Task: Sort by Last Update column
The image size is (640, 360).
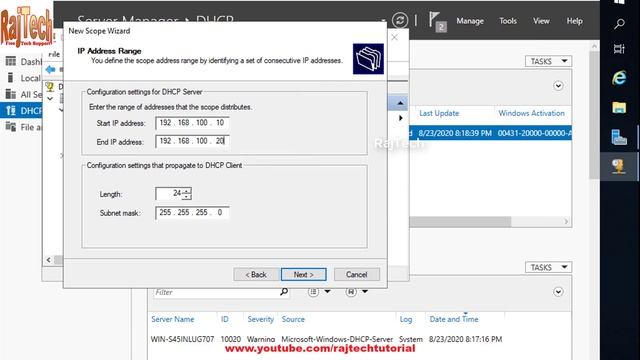Action: click(x=439, y=113)
